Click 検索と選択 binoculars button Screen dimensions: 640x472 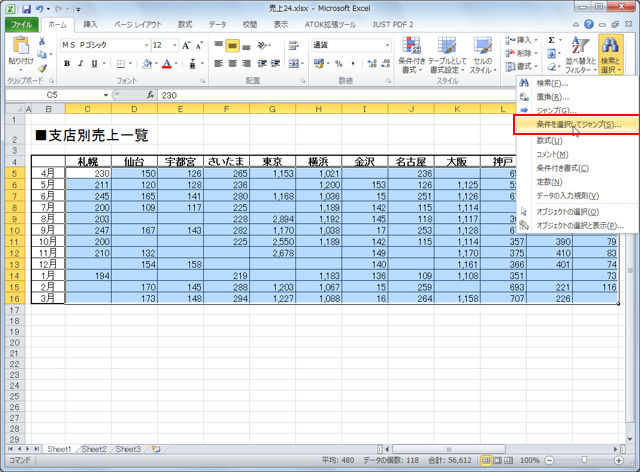[x=611, y=55]
